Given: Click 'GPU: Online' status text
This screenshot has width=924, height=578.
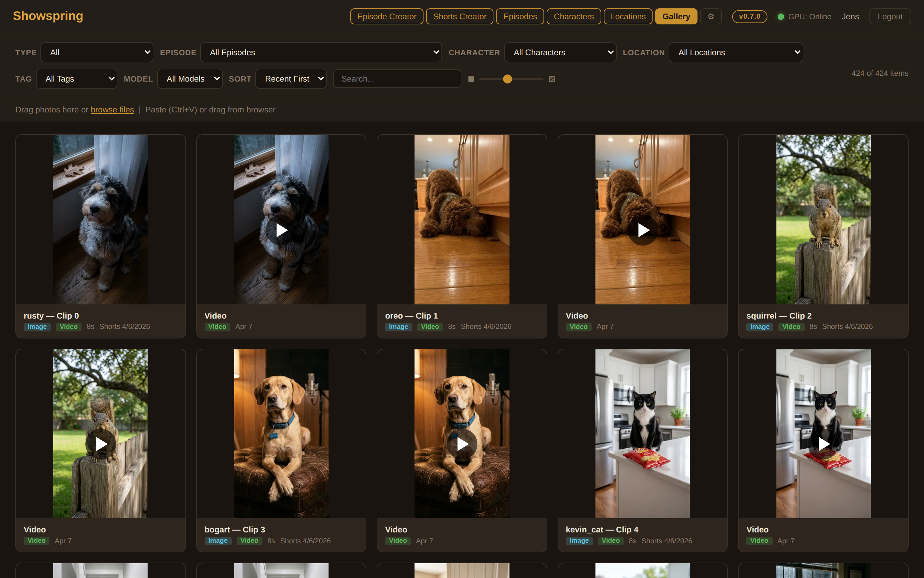Looking at the screenshot, I should pyautogui.click(x=810, y=17).
